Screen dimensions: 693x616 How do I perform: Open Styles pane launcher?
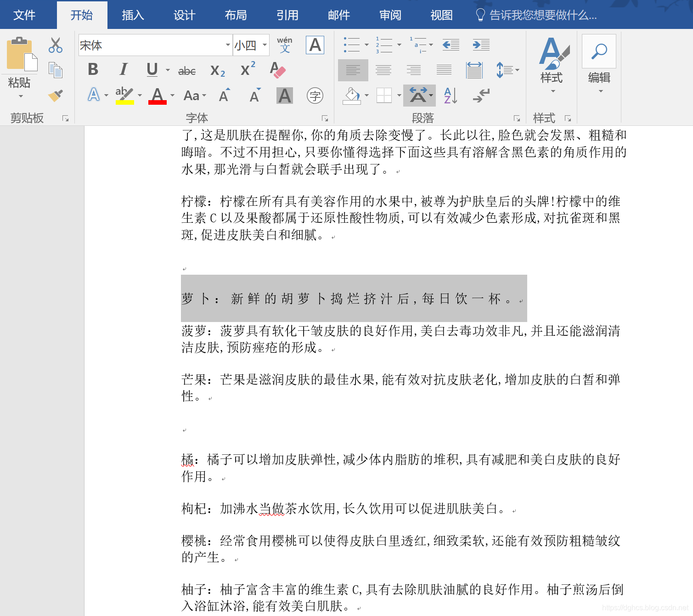point(568,119)
